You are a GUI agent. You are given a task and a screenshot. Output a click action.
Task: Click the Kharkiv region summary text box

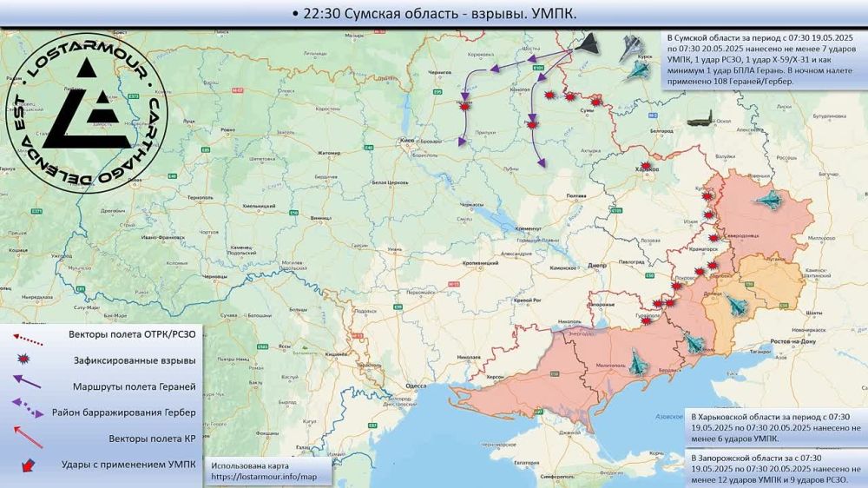click(x=774, y=427)
